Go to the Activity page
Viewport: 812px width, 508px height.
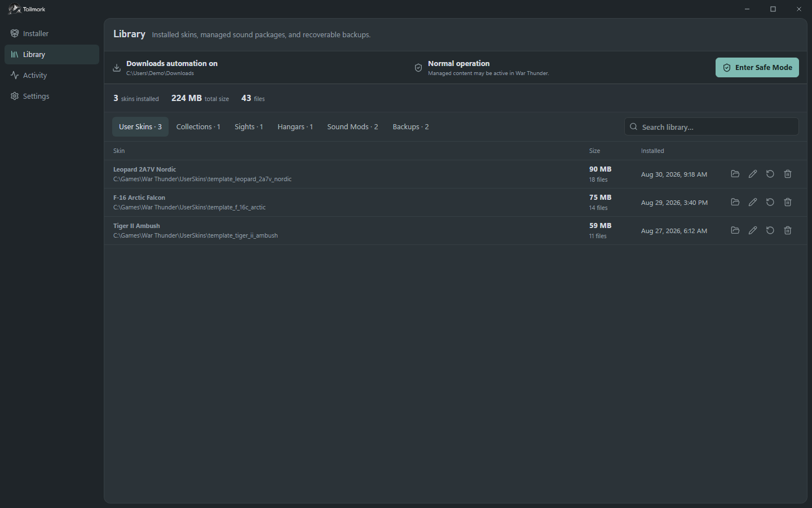(52, 76)
